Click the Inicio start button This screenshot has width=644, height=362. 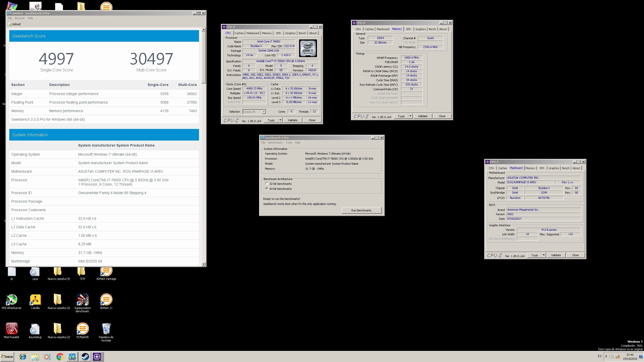click(7, 357)
